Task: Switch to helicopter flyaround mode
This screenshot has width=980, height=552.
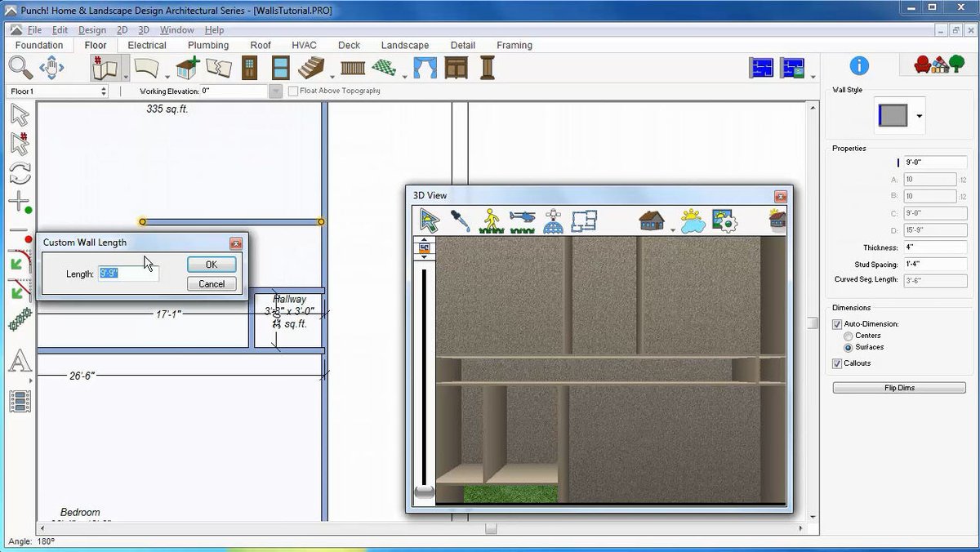Action: (x=521, y=220)
